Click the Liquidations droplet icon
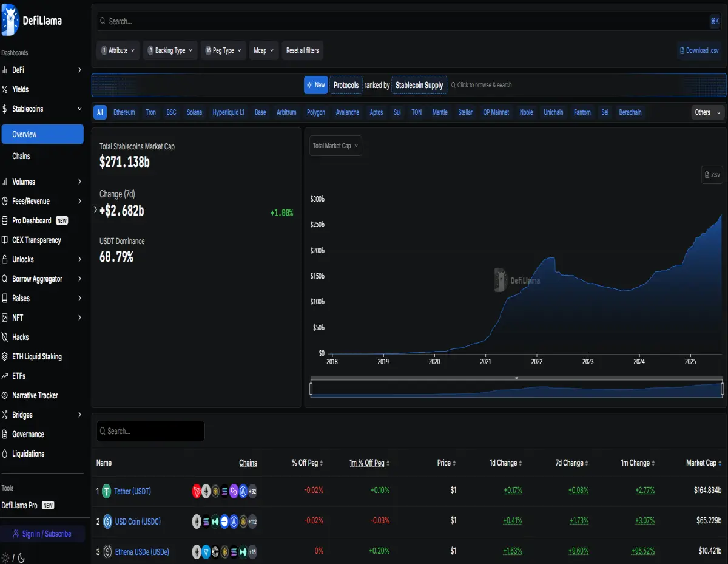Screen dimensions: 728x564 pos(5,454)
